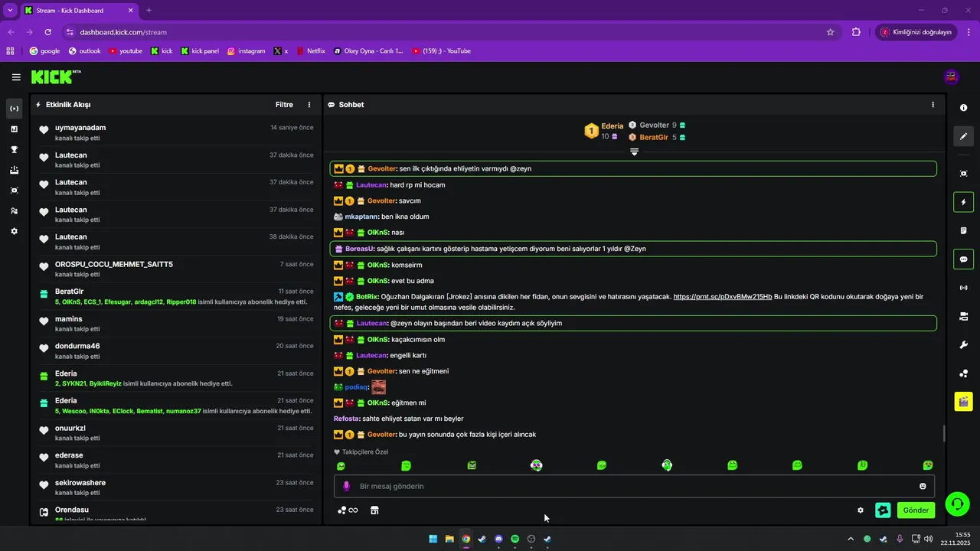The height and width of the screenshot is (551, 980).
Task: Click the Gönder send button
Action: tap(916, 510)
